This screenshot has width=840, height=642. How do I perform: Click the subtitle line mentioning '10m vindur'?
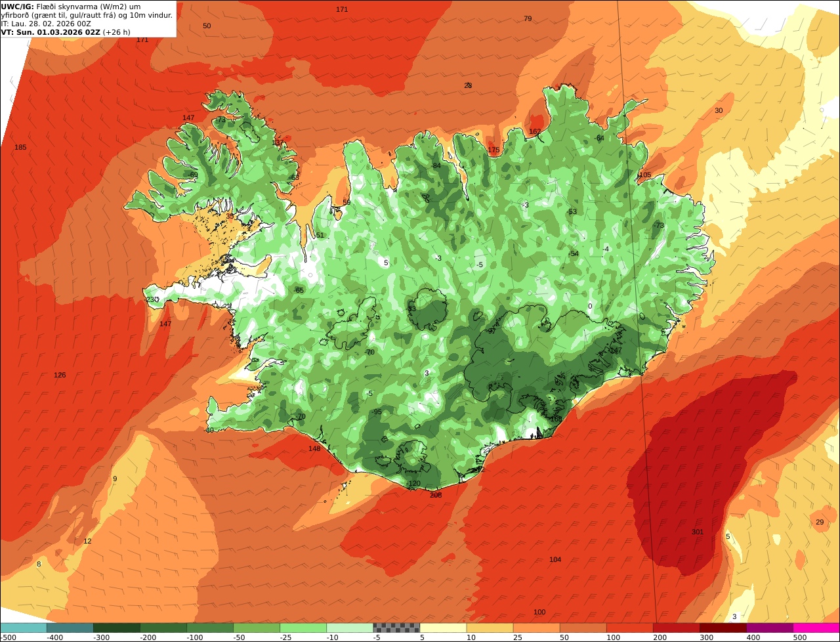tap(87, 14)
